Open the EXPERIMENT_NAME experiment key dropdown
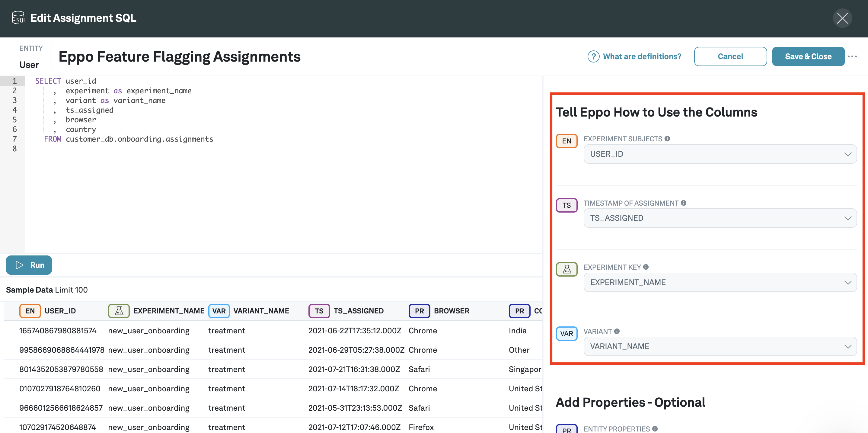Screen dimensions: 868x433 coord(720,282)
